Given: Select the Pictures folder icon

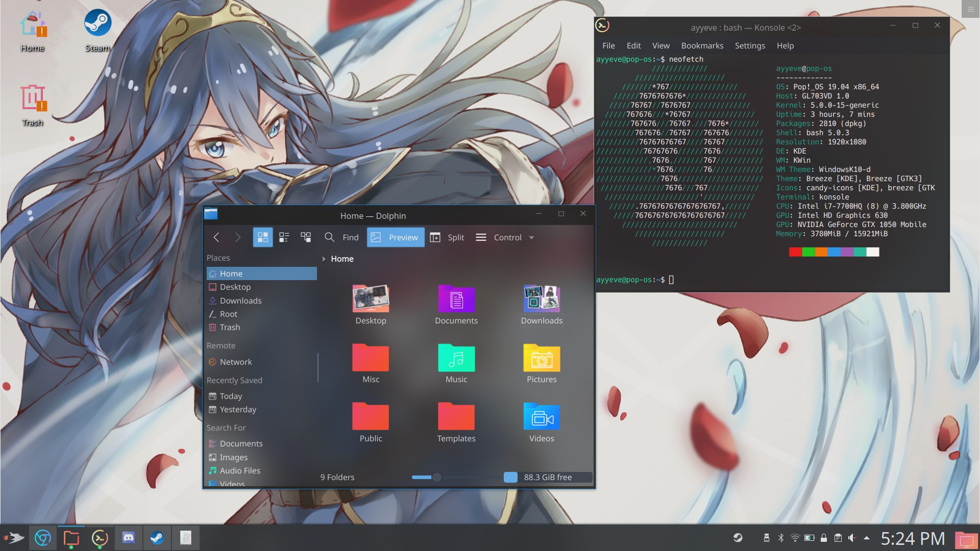Looking at the screenshot, I should pyautogui.click(x=542, y=364).
